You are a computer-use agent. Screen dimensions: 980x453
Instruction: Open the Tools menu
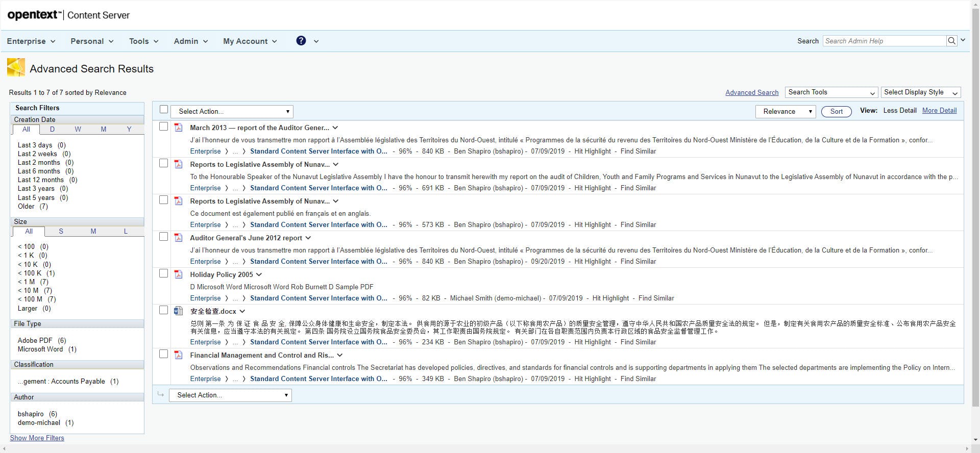click(143, 41)
